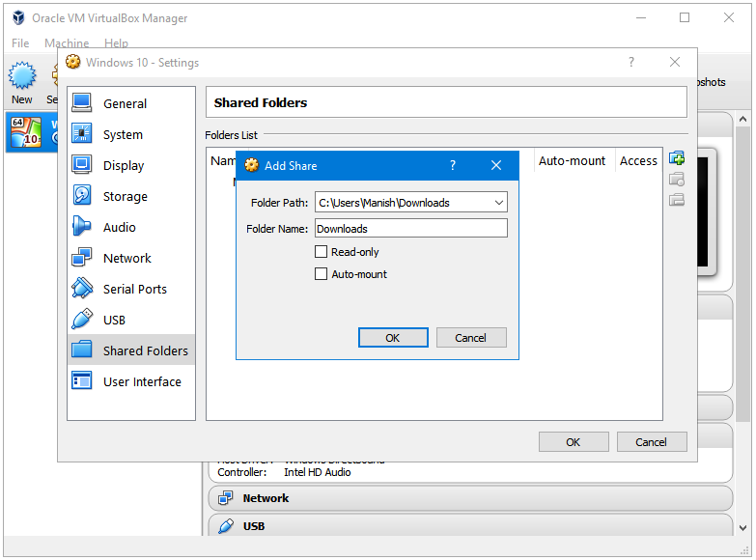
Task: Open the Help menu
Action: (x=116, y=43)
